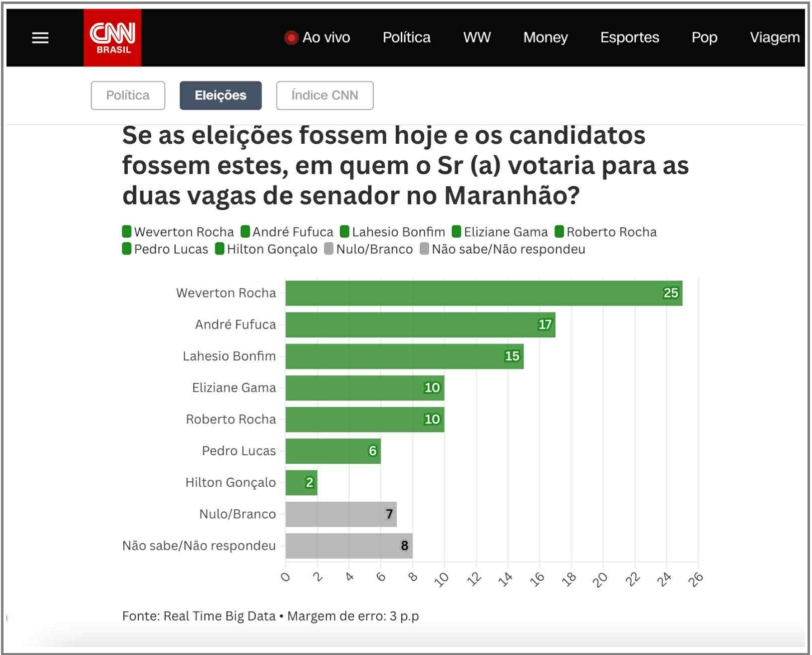Viewport: 812px width, 655px height.
Task: Click the Weverton Rocha bar showing 25
Action: coord(483,293)
